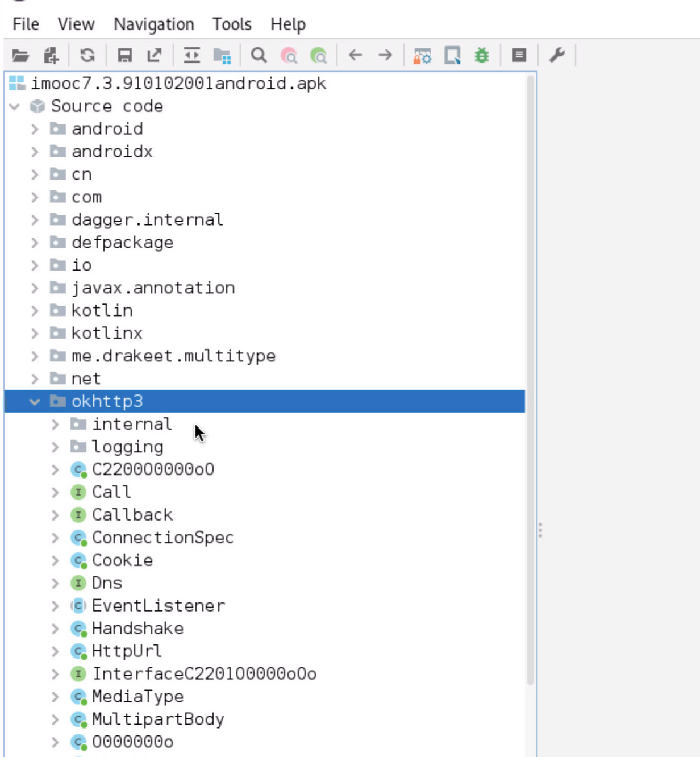Open the class search red magnifier icon
The width and height of the screenshot is (700, 757).
[289, 55]
